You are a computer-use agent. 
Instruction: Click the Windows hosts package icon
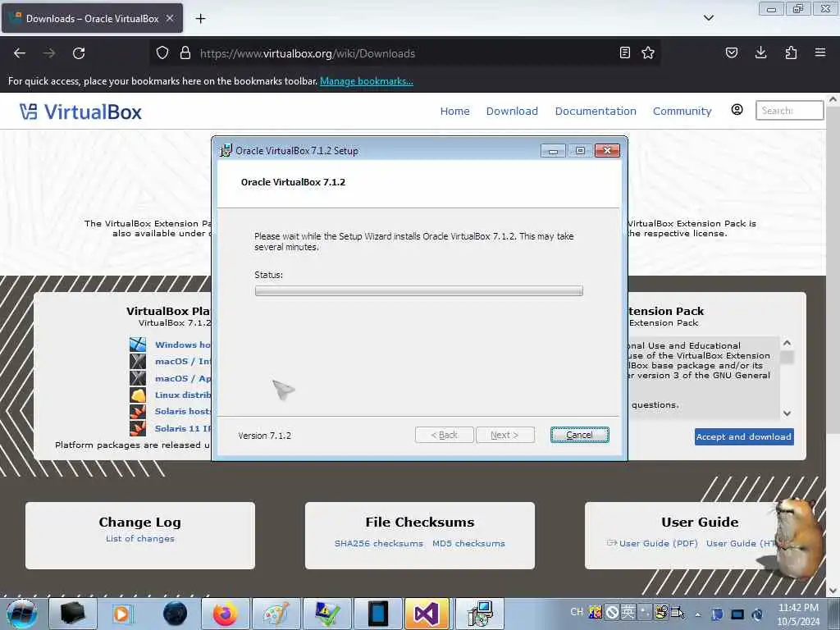[x=138, y=345]
